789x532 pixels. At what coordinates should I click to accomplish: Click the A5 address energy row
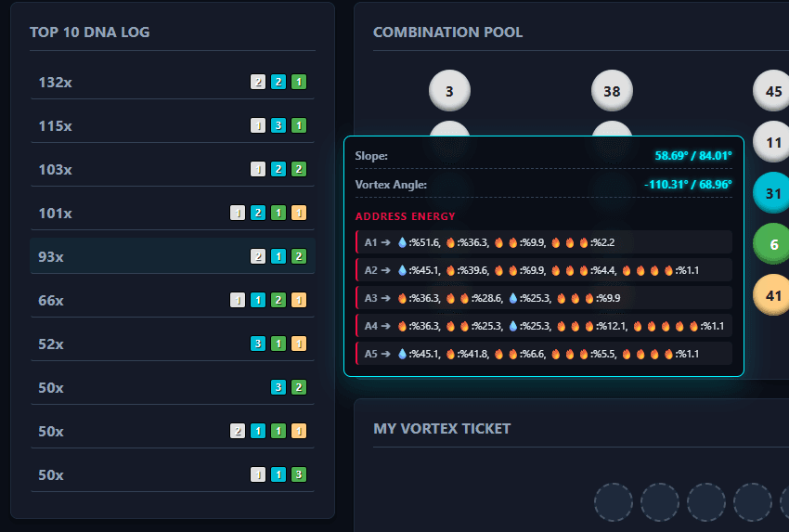(544, 354)
